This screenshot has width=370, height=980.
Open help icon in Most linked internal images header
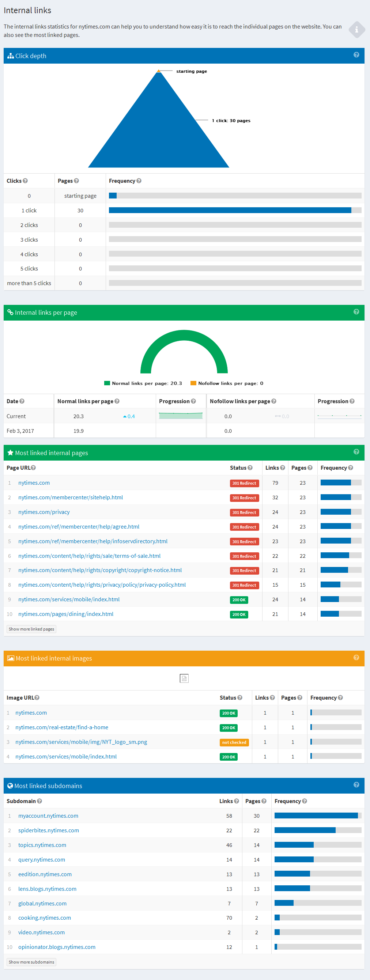(356, 657)
